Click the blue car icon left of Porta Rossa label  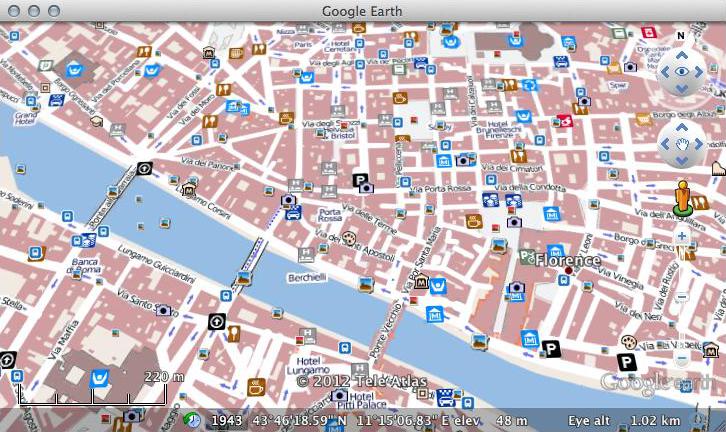coord(293,213)
